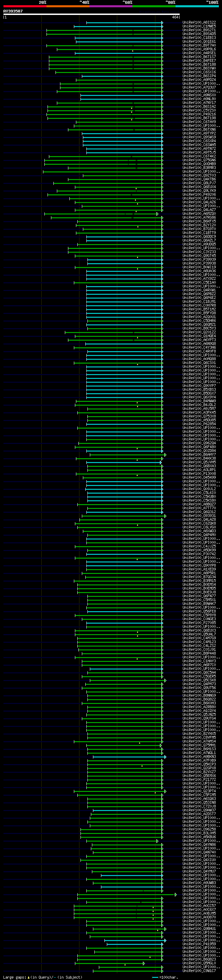Click hit label UniRef100_Q9SWS9
The height and width of the screenshot is (980, 222).
(x=199, y=137)
